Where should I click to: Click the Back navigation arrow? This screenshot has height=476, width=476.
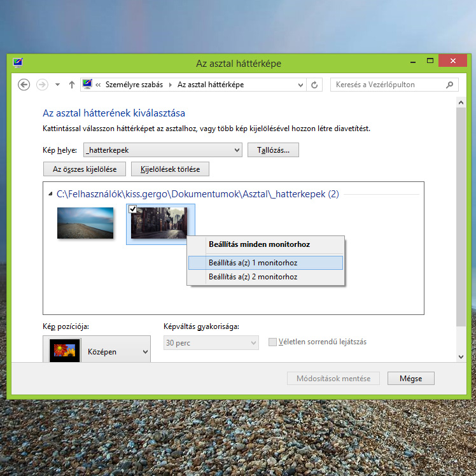click(24, 85)
